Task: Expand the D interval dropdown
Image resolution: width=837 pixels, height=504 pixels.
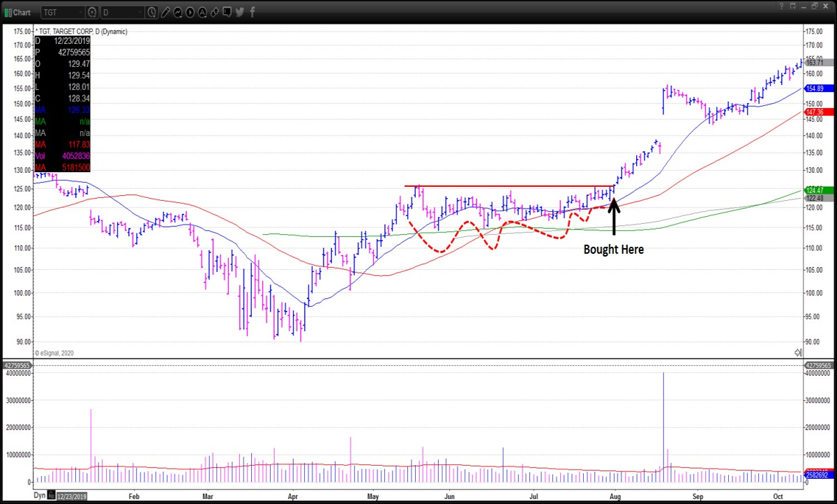Action: (140, 13)
